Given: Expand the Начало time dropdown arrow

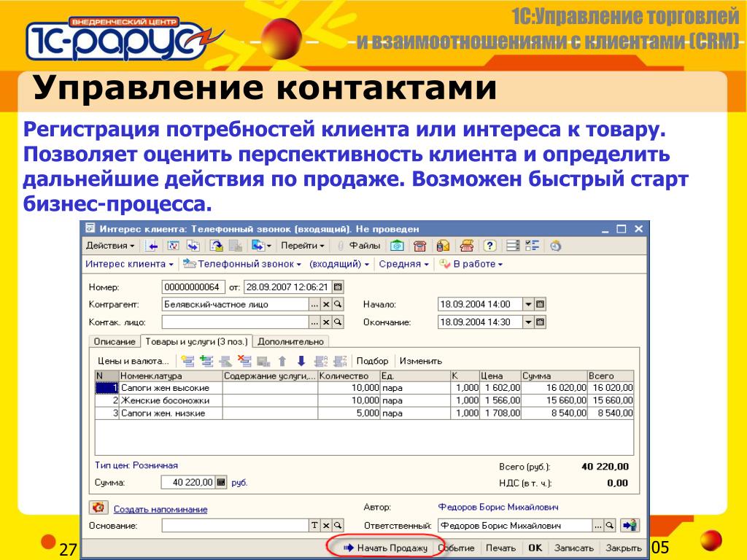Looking at the screenshot, I should [x=528, y=304].
